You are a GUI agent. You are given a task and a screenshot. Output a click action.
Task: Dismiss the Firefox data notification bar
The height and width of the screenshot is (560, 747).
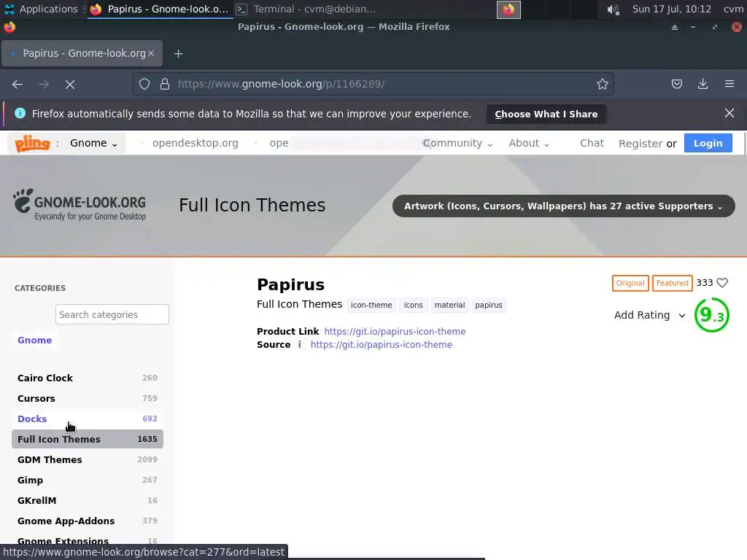click(729, 113)
